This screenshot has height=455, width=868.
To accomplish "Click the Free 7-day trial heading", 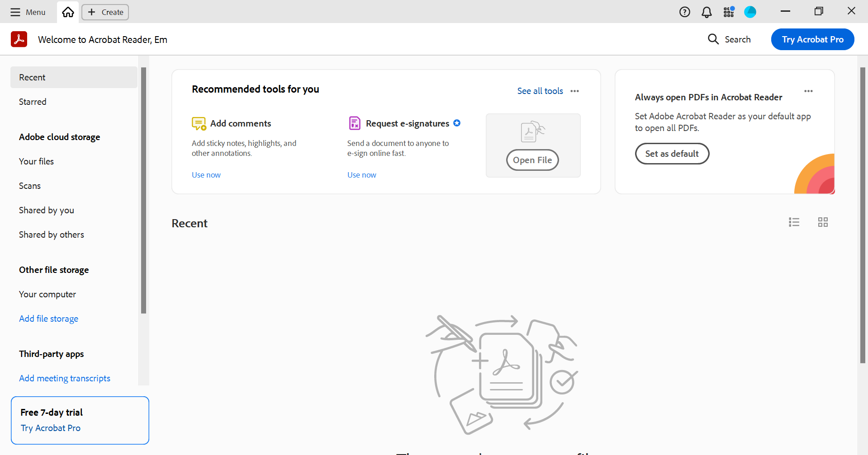I will (52, 412).
